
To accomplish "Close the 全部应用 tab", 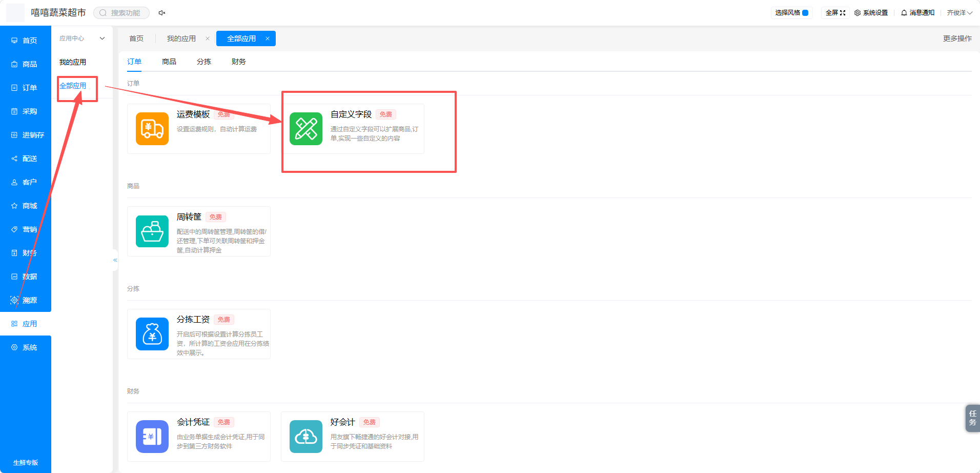I will tap(268, 38).
